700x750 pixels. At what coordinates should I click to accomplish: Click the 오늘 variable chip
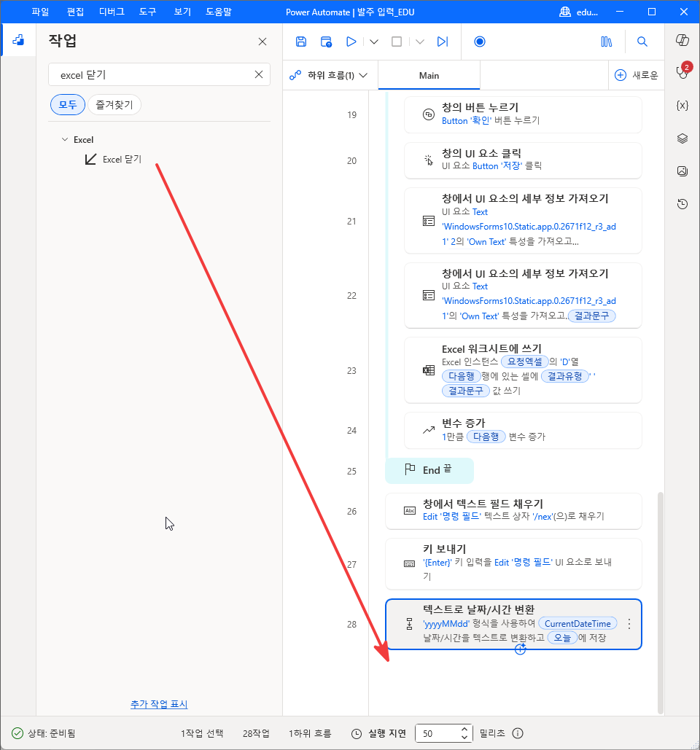(x=562, y=638)
